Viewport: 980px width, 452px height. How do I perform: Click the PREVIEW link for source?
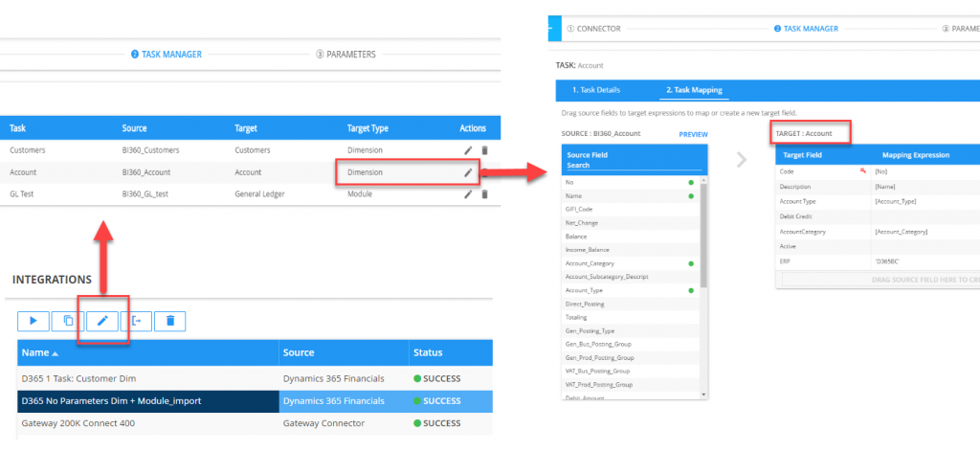692,134
